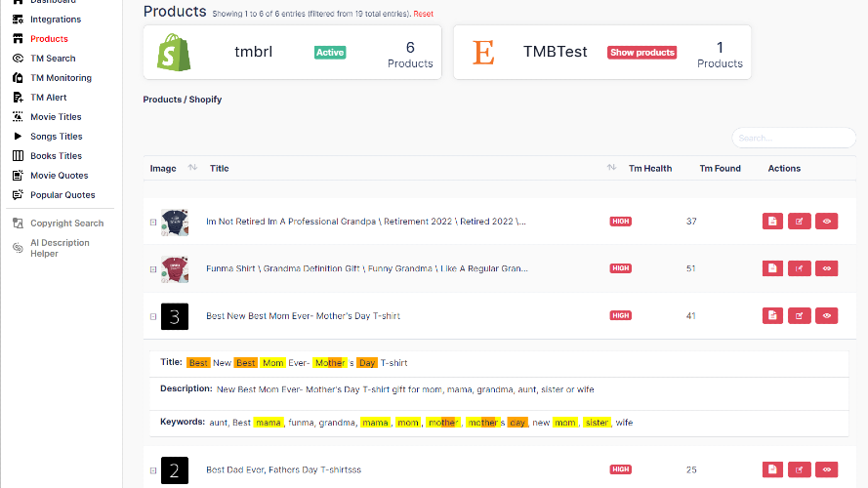868x488 pixels.
Task: Go to Movie Titles in sidebar
Action: click(x=56, y=117)
